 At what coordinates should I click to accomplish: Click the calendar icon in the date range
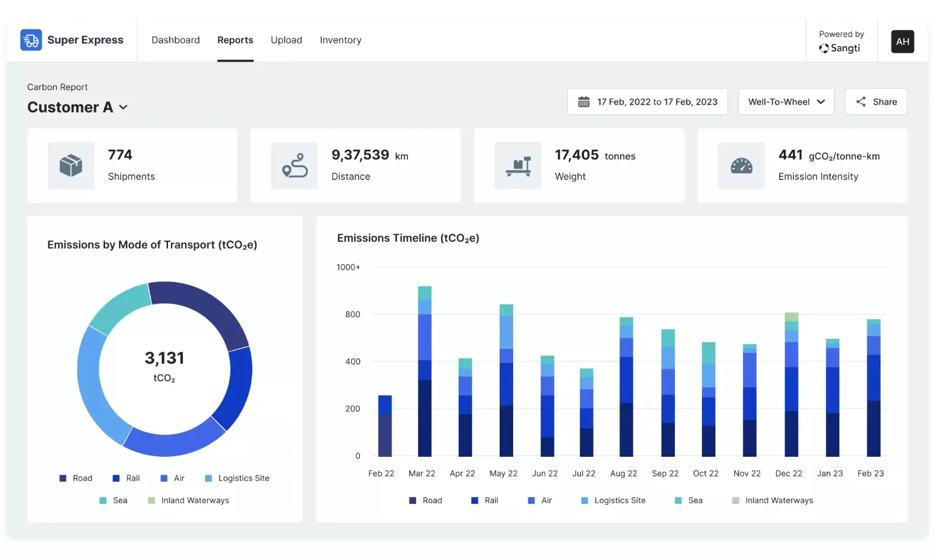coord(584,101)
